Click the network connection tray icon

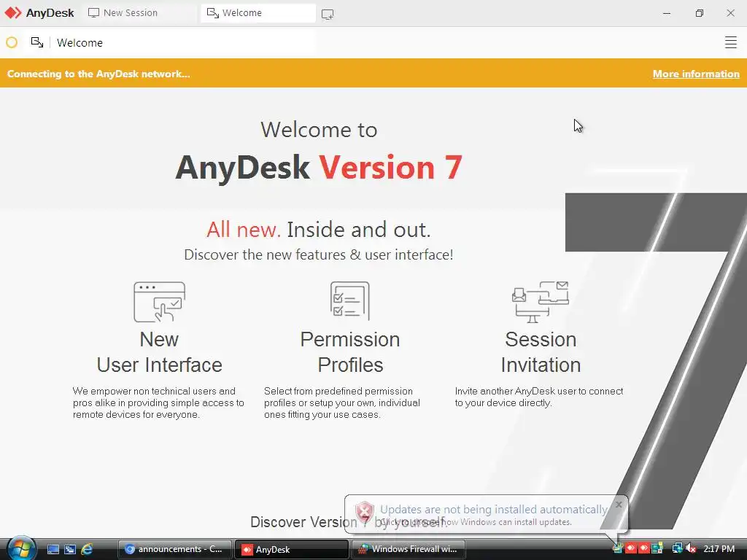[x=677, y=548]
